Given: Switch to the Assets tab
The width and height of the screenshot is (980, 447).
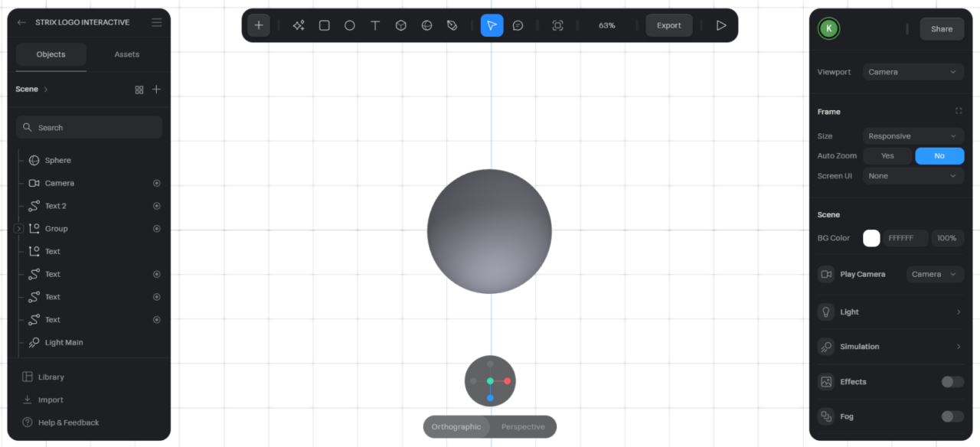Looking at the screenshot, I should tap(127, 54).
